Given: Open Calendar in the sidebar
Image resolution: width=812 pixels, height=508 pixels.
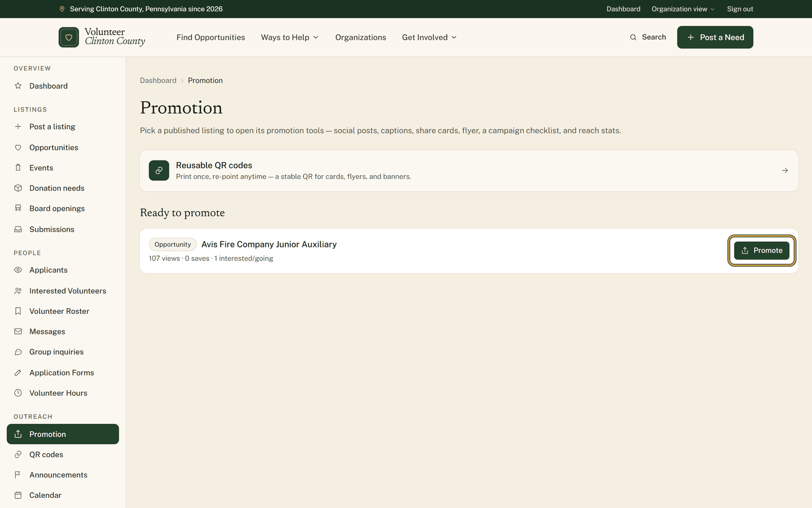Looking at the screenshot, I should click(x=63, y=495).
